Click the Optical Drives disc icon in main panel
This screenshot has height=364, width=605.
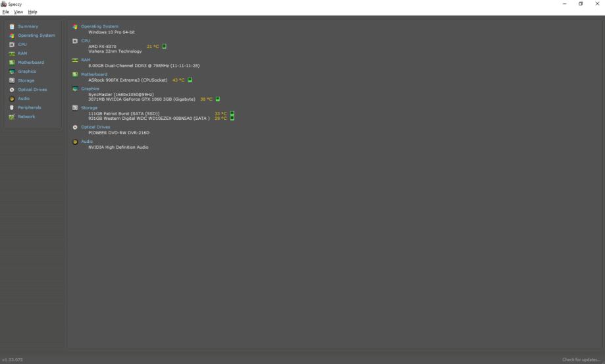coord(75,127)
